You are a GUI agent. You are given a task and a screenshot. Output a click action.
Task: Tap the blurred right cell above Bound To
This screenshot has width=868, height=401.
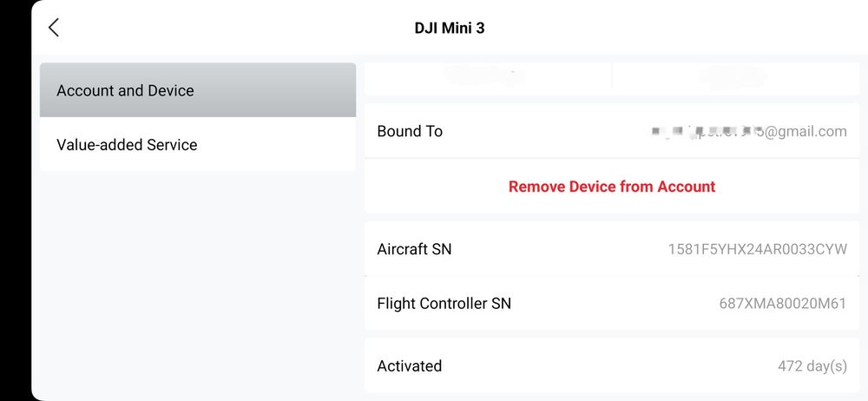click(734, 76)
